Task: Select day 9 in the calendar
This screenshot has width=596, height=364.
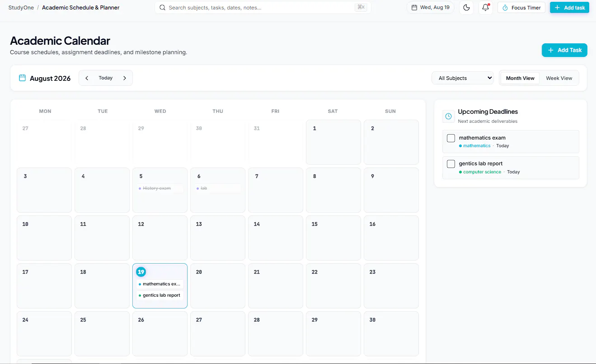Action: pos(391,190)
